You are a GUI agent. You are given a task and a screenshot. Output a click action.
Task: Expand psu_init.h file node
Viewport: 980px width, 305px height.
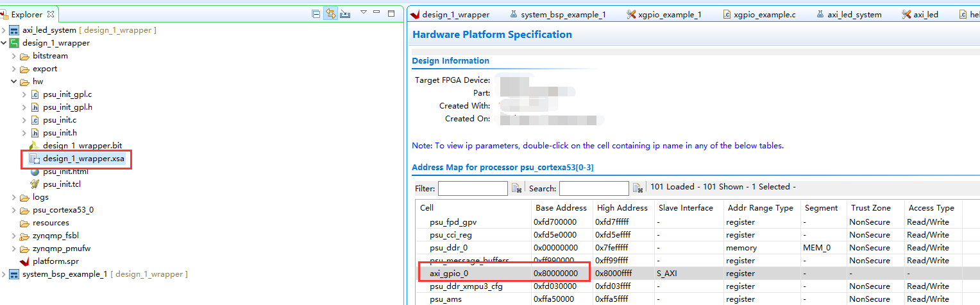24,133
